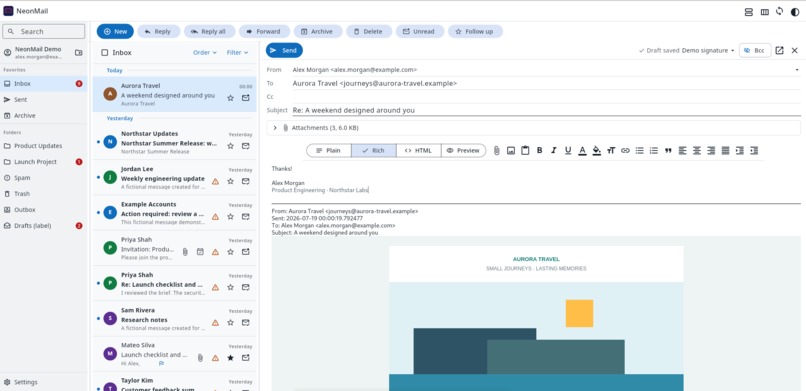Open the Product Updates folder
806x391 pixels.
(44, 146)
